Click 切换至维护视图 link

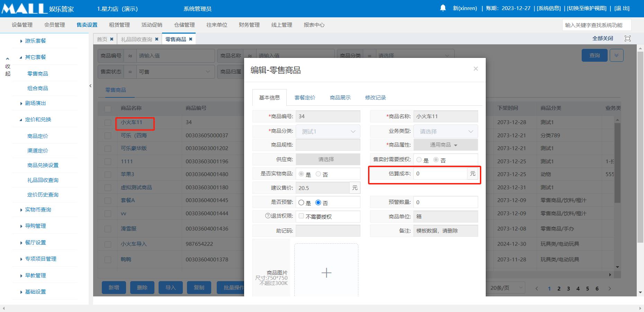[x=587, y=8]
